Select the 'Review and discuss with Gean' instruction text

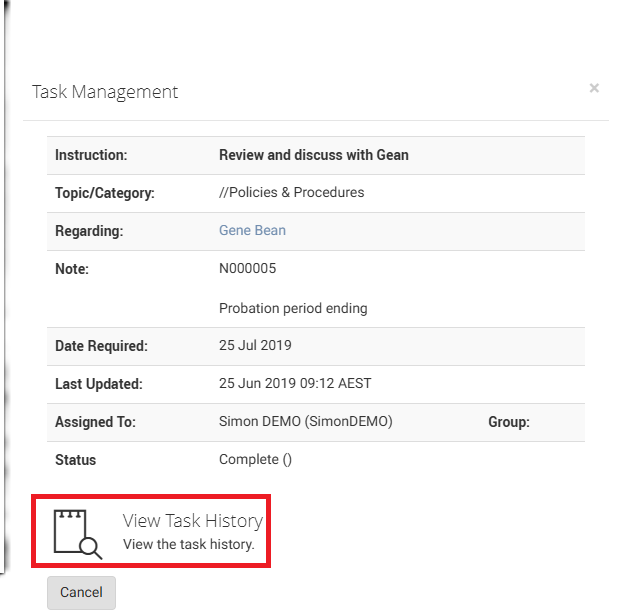[313, 155]
